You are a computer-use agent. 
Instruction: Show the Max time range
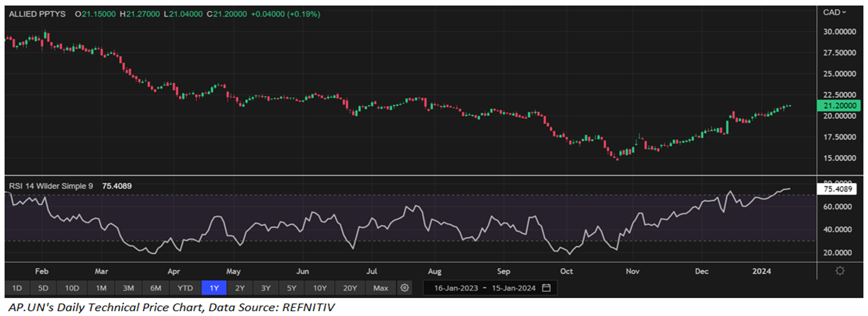[380, 289]
